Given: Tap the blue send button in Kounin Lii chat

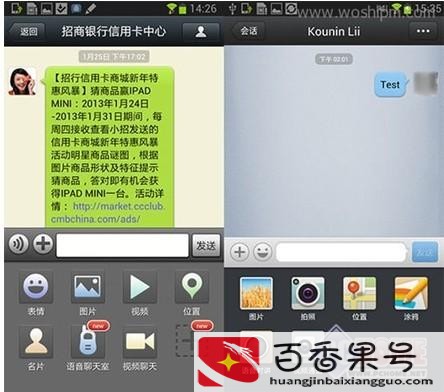Looking at the screenshot, I should pos(425,252).
